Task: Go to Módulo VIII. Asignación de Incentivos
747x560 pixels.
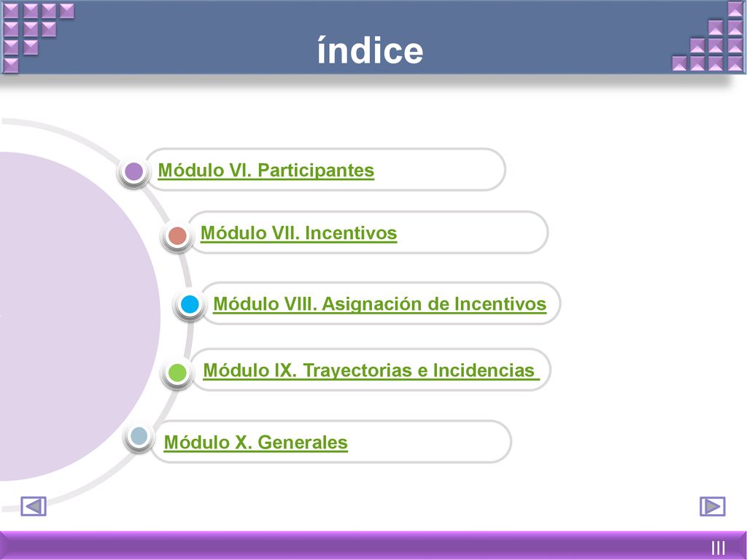Action: click(379, 304)
